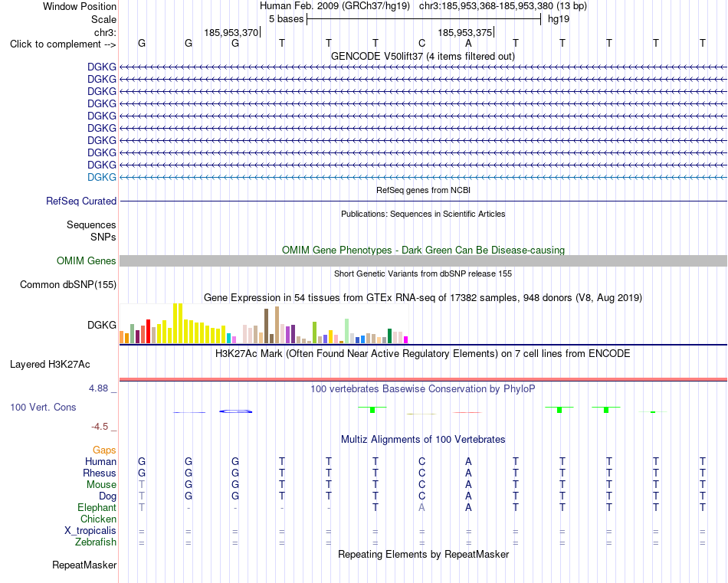Open the GTEx 'Gene Expression in 54 tissues' title
The height and width of the screenshot is (583, 728).
423,298
